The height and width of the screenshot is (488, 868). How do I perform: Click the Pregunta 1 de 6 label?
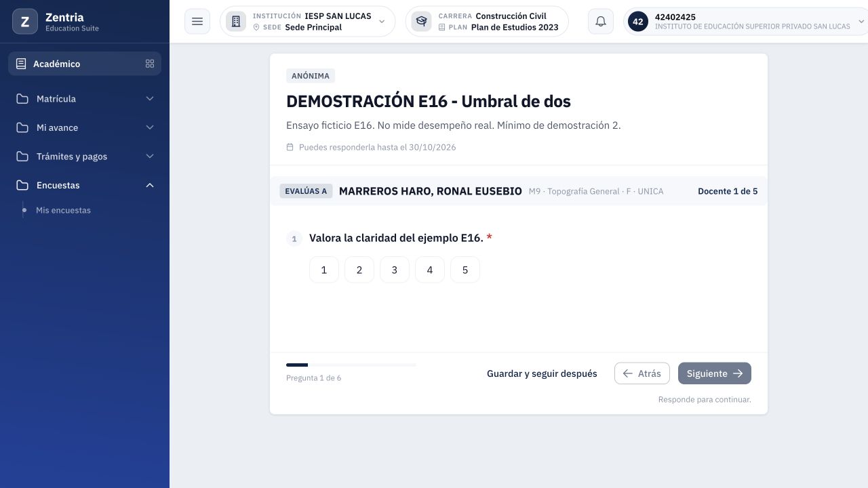(x=314, y=378)
